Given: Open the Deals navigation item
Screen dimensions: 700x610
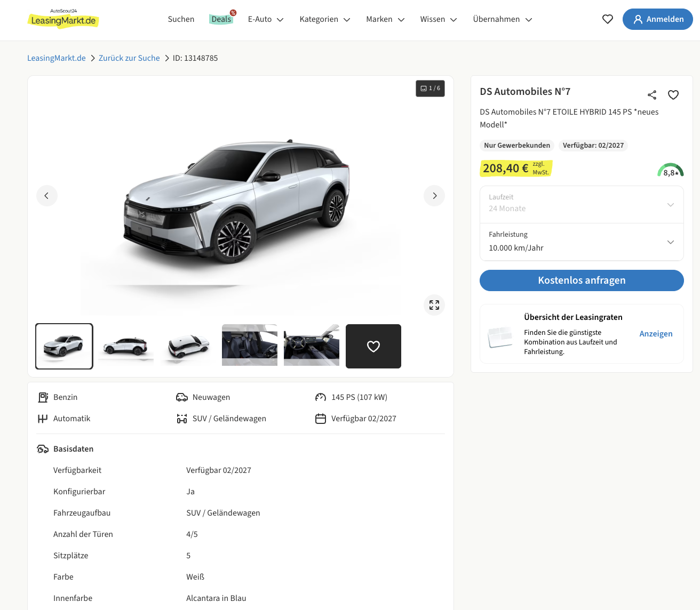Looking at the screenshot, I should 221,19.
